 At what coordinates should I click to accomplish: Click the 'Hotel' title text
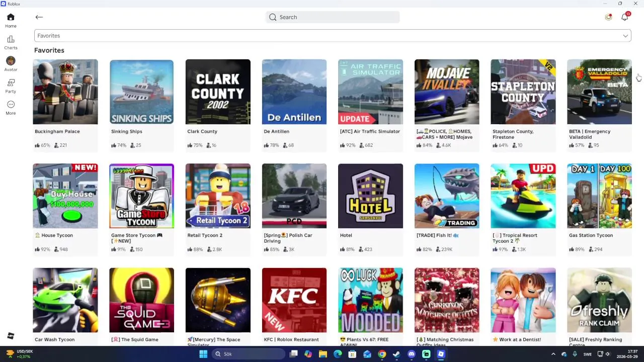click(x=346, y=235)
